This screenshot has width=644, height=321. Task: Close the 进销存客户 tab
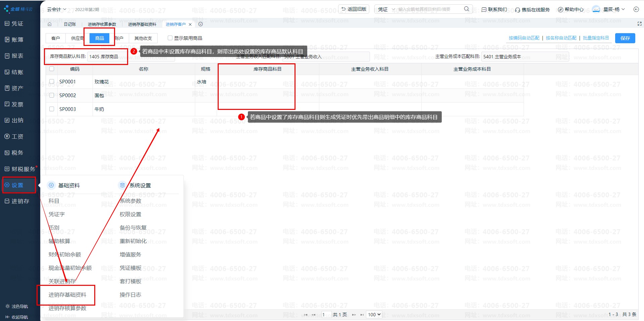point(190,24)
